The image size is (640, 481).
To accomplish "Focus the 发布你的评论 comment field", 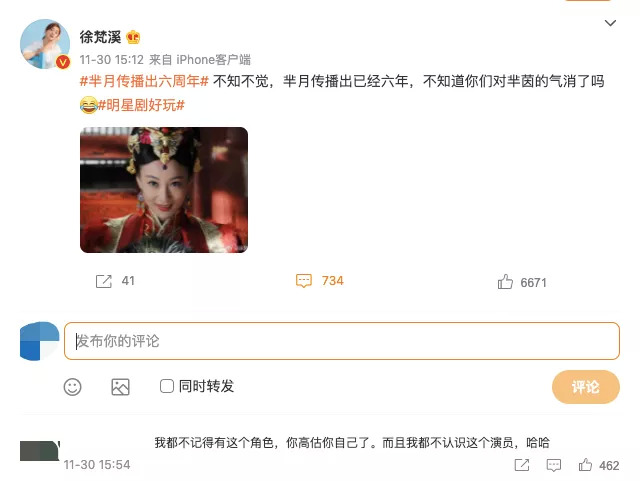I will click(342, 341).
